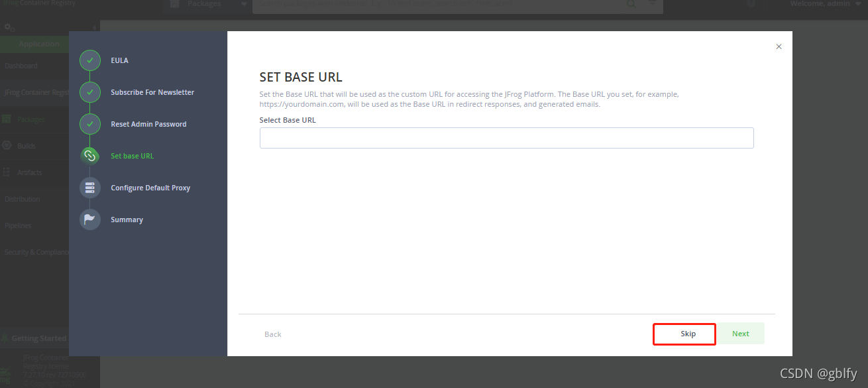Click the Back button
This screenshot has height=388, width=868.
273,334
